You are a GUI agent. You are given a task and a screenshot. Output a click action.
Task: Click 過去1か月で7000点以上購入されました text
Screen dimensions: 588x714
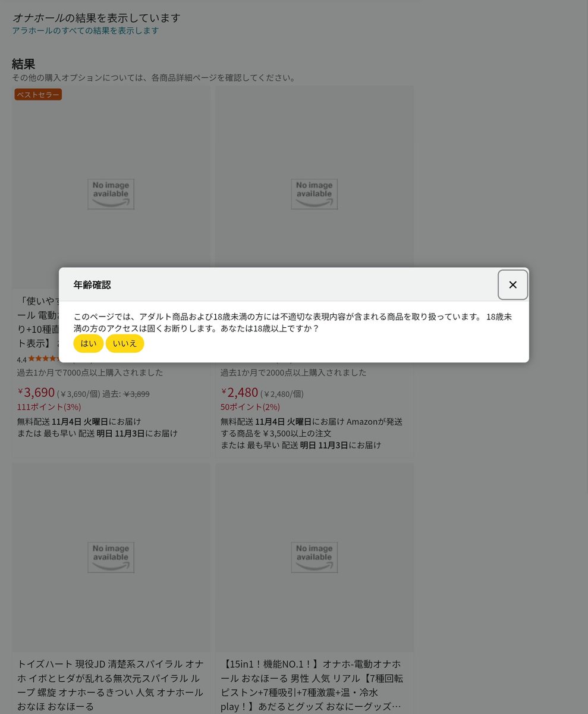point(90,372)
